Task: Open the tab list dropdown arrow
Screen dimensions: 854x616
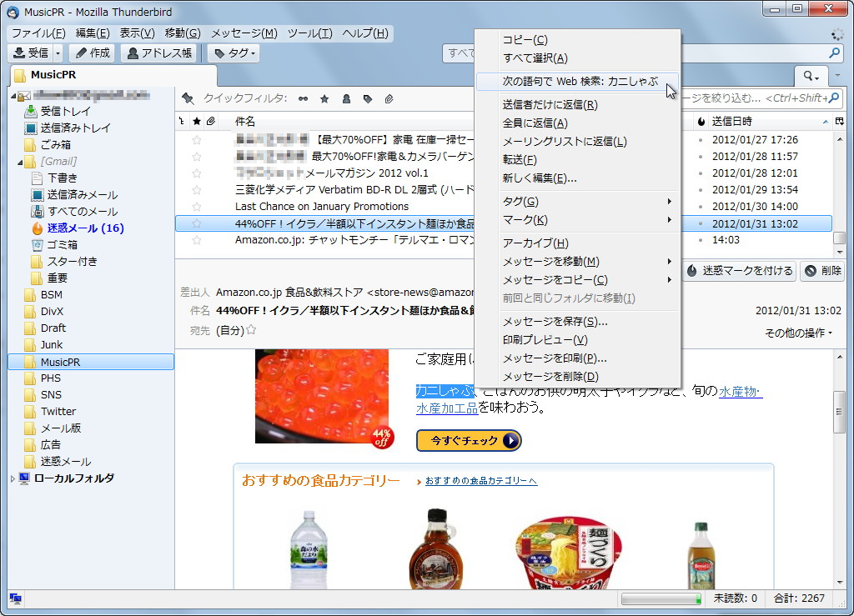Action: point(837,76)
